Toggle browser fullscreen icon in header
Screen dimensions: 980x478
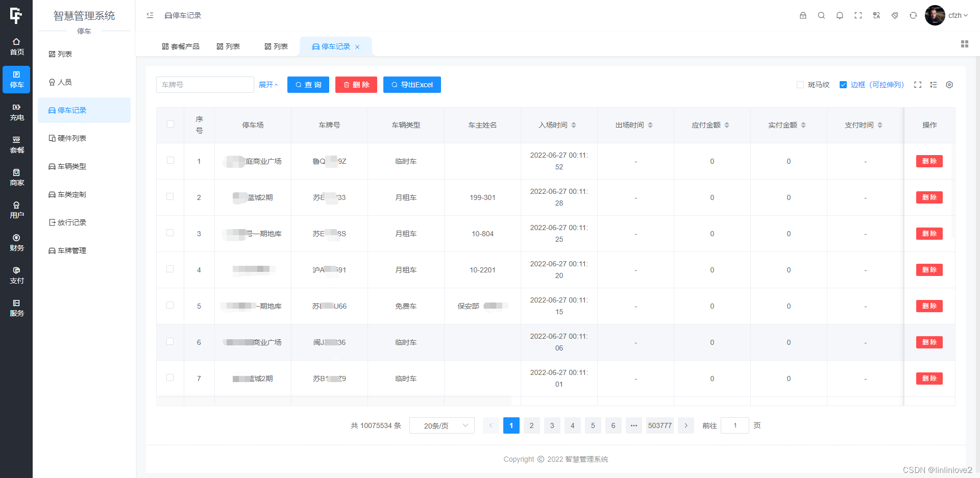click(x=858, y=15)
